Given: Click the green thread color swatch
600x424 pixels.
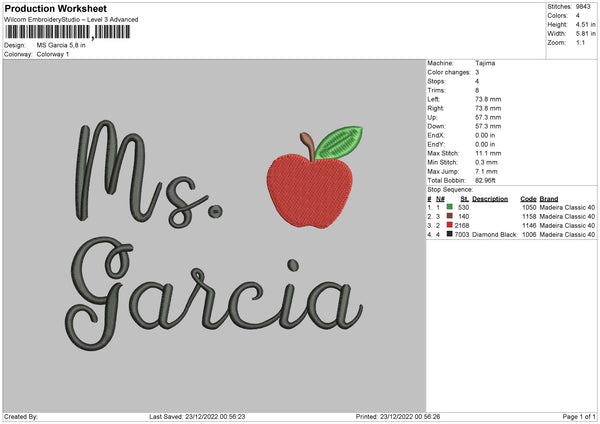Looking at the screenshot, I should click(x=450, y=207).
